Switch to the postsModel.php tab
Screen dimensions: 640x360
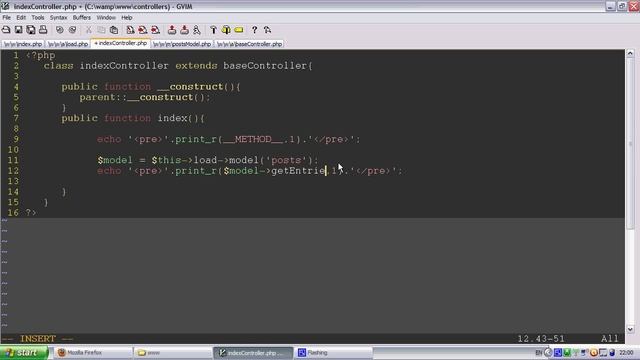(182, 44)
